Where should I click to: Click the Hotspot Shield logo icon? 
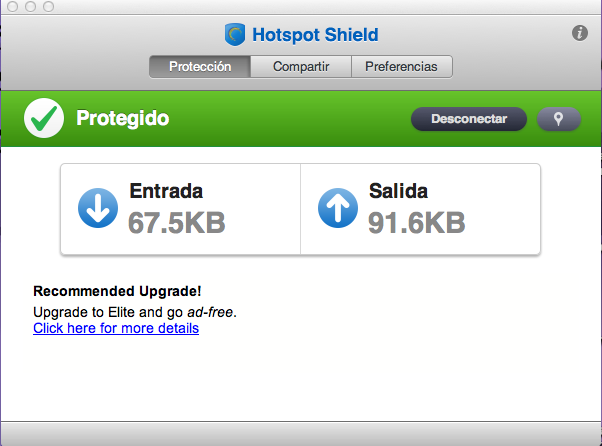click(236, 35)
